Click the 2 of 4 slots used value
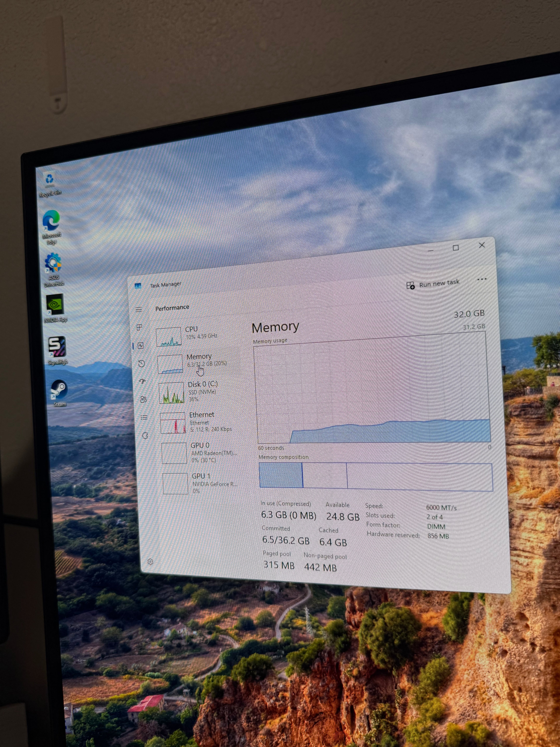Screen dimensions: 560x747 (434, 517)
